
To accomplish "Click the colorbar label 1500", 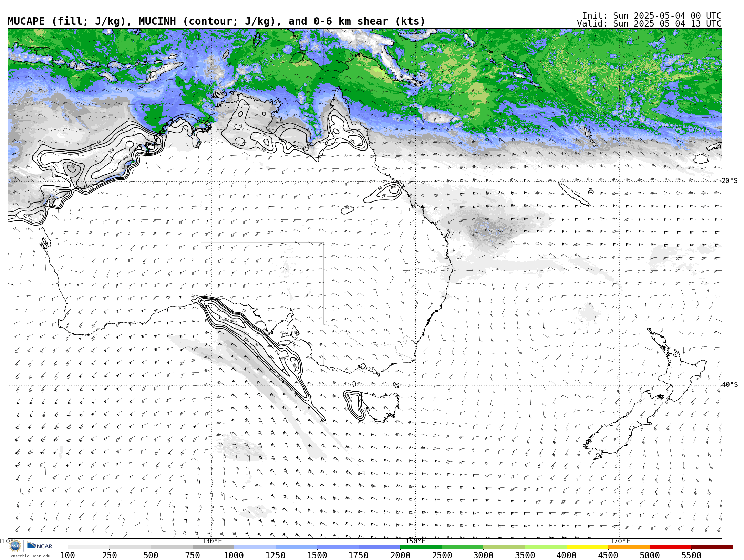I will 317,556.
